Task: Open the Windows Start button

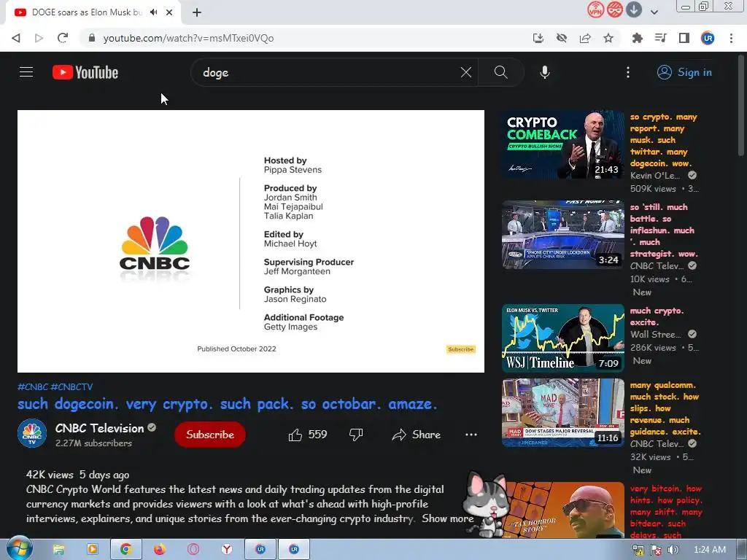Action: point(19,549)
